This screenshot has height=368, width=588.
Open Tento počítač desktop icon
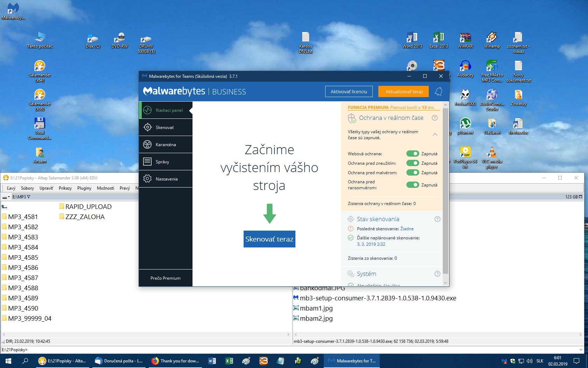click(x=40, y=40)
